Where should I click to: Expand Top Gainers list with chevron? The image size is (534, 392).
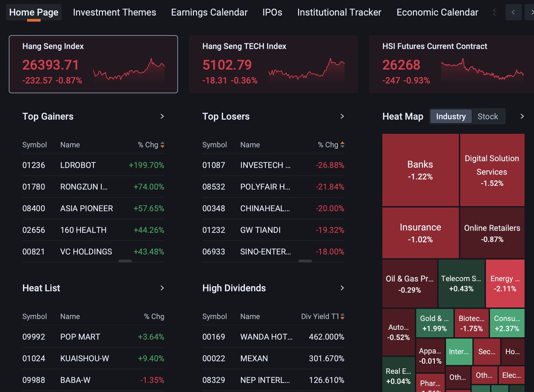point(162,116)
